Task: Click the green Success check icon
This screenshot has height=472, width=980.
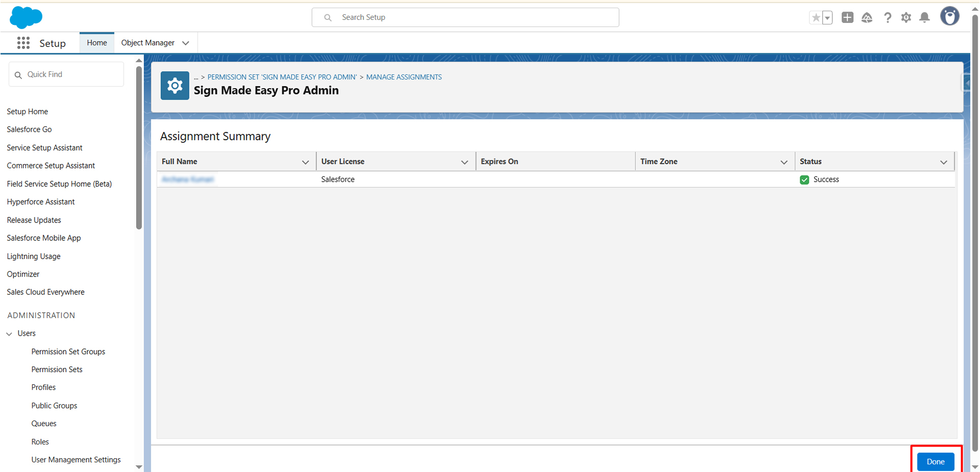Action: (x=804, y=180)
